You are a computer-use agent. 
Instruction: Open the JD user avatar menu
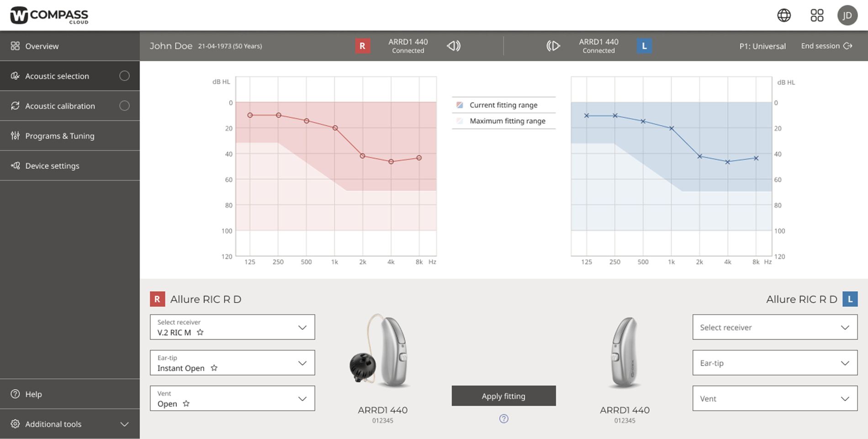click(847, 15)
